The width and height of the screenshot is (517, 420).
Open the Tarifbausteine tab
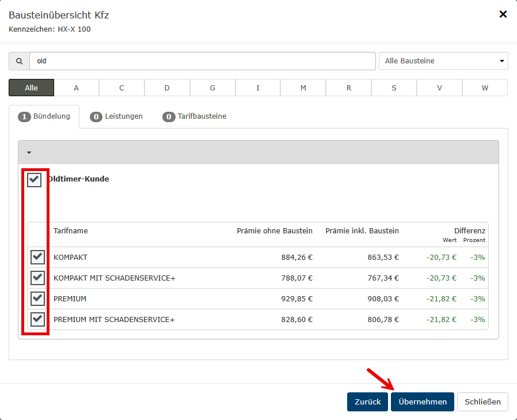(x=195, y=116)
